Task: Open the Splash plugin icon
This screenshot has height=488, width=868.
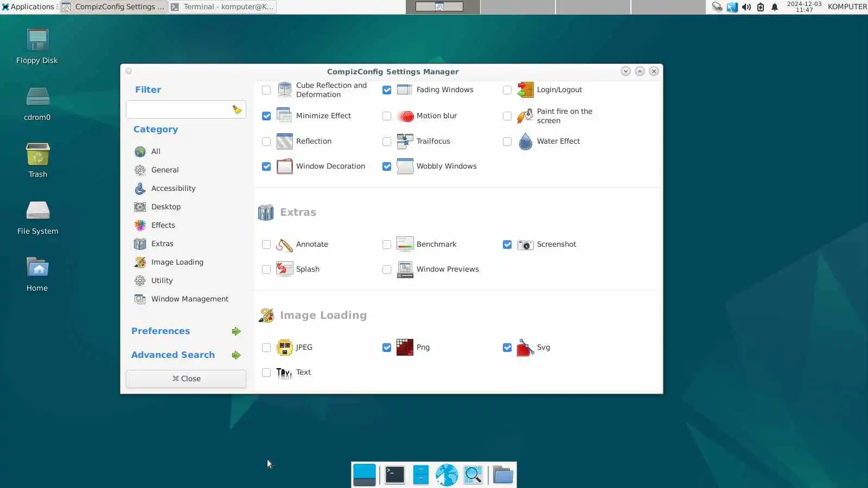Action: [x=284, y=269]
